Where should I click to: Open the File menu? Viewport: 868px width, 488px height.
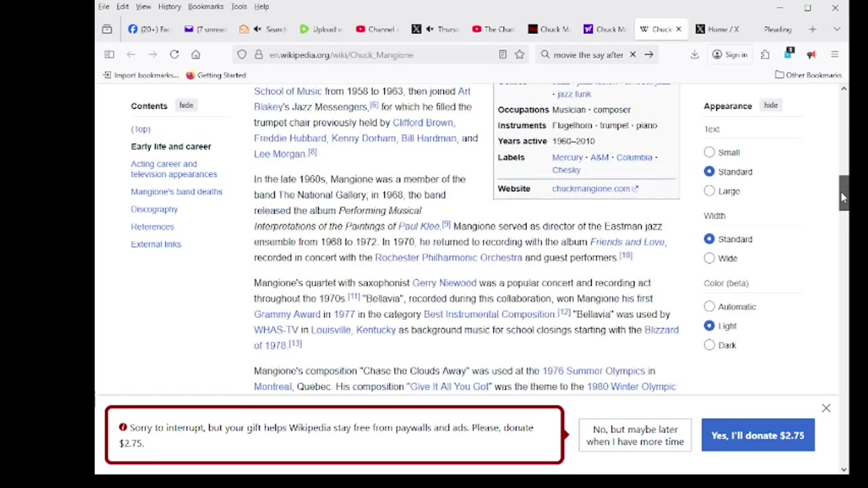104,7
